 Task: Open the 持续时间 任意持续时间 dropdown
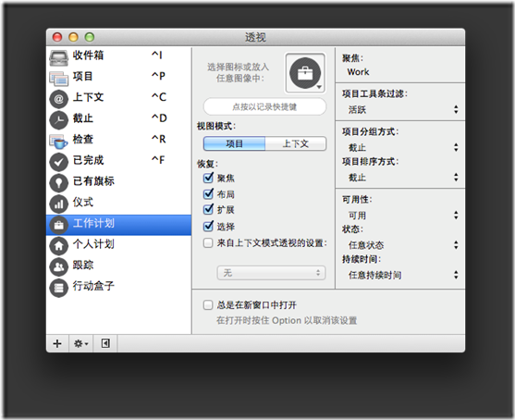(x=402, y=275)
